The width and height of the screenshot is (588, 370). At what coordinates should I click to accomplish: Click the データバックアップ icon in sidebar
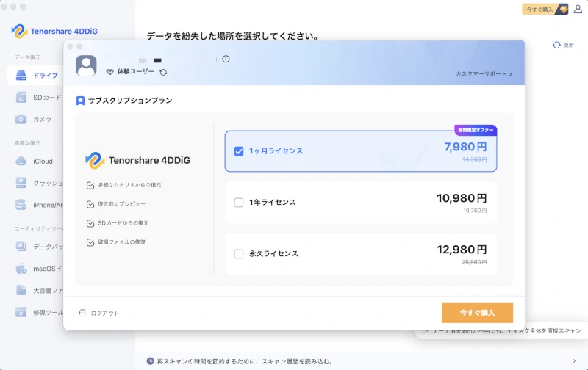pos(21,247)
